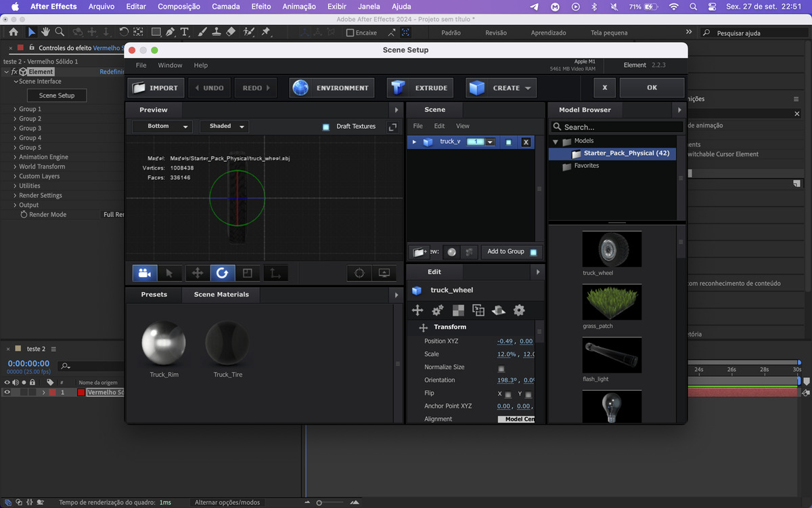The height and width of the screenshot is (508, 812).
Task: Select the Pen tool in After Effects toolbar
Action: point(170,32)
